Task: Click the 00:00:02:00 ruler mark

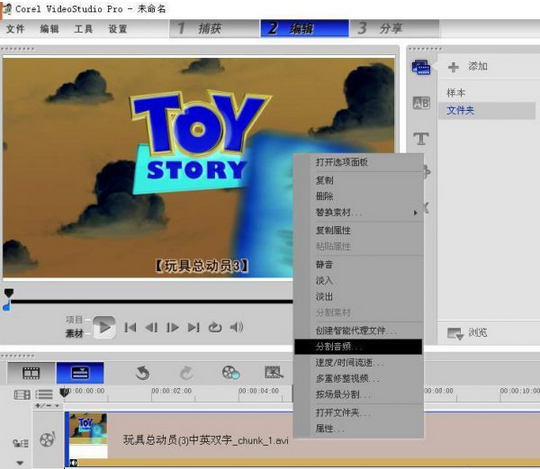Action: pyautogui.click(x=172, y=391)
